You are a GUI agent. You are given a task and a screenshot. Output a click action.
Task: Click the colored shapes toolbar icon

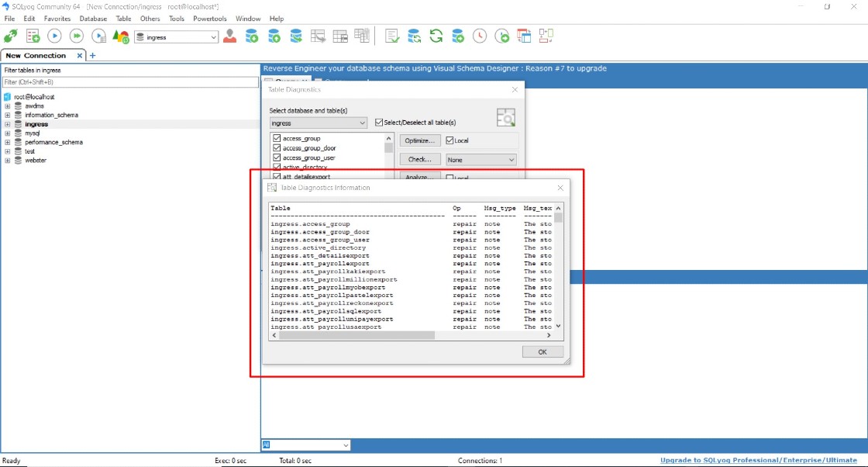click(x=120, y=36)
